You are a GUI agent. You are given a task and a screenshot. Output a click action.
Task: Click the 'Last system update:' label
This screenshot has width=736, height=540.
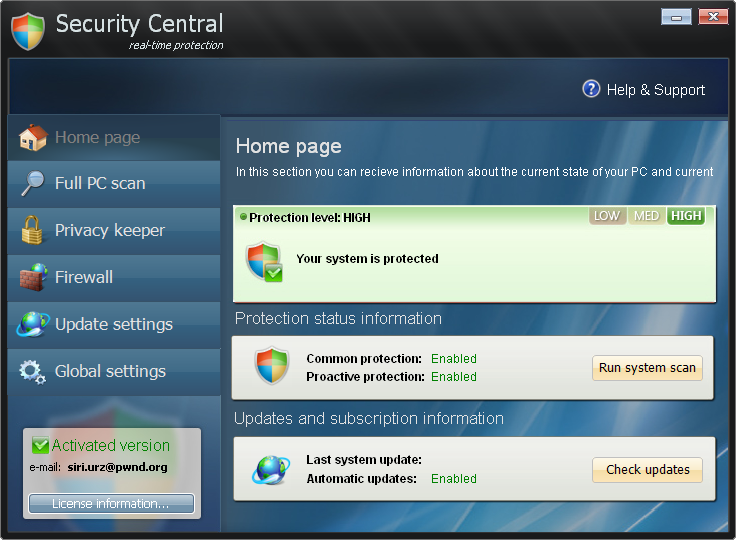[364, 460]
